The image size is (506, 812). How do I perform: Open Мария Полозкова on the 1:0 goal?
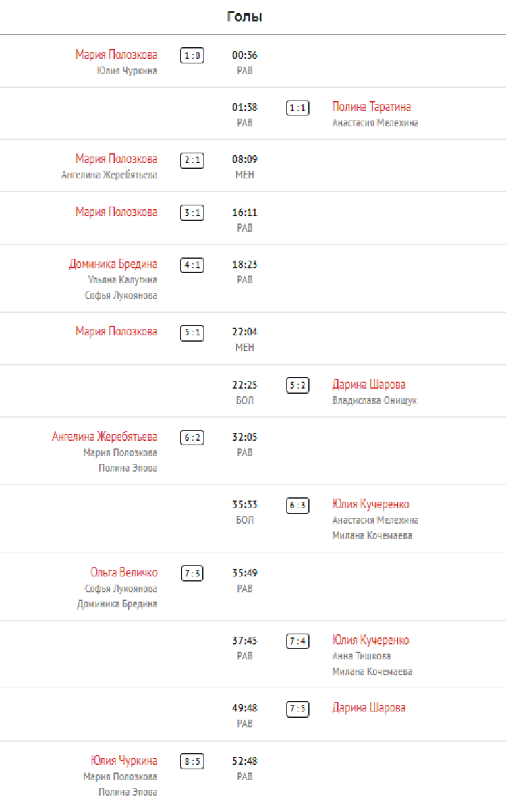pos(116,55)
